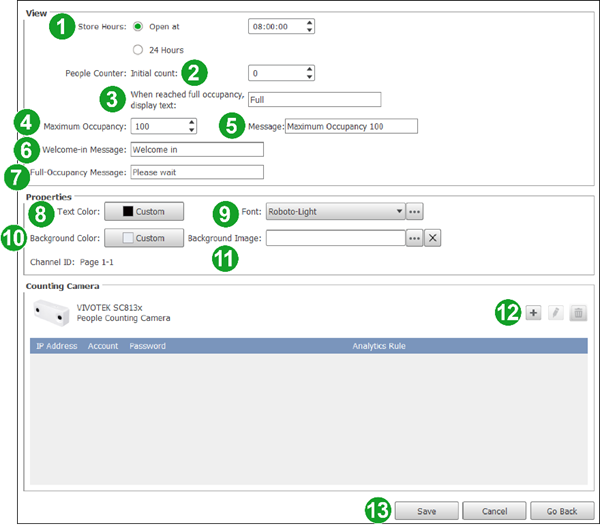This screenshot has height=526, width=600.
Task: Select the Open at radio button
Action: click(x=138, y=26)
